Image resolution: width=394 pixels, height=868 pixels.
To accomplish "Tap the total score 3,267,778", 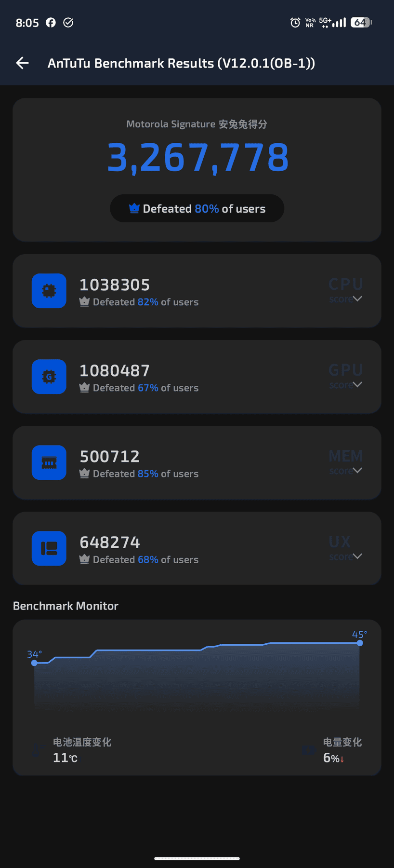I will click(197, 158).
